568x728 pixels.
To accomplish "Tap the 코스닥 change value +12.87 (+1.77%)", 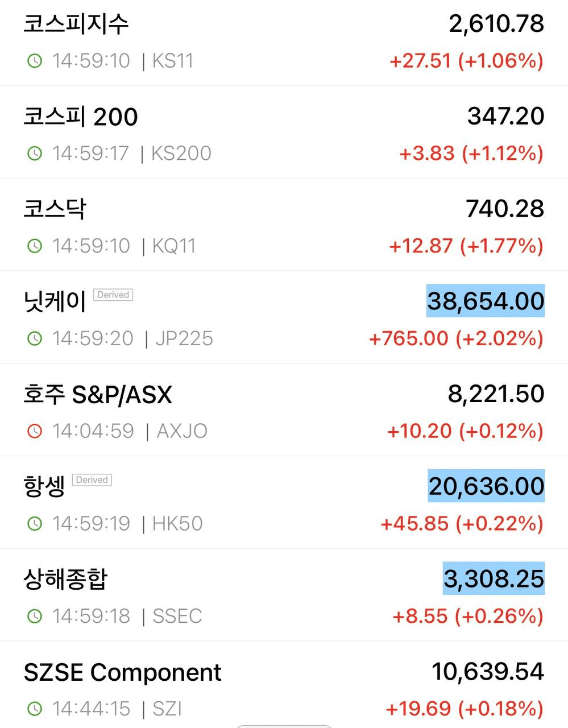I will 466,246.
